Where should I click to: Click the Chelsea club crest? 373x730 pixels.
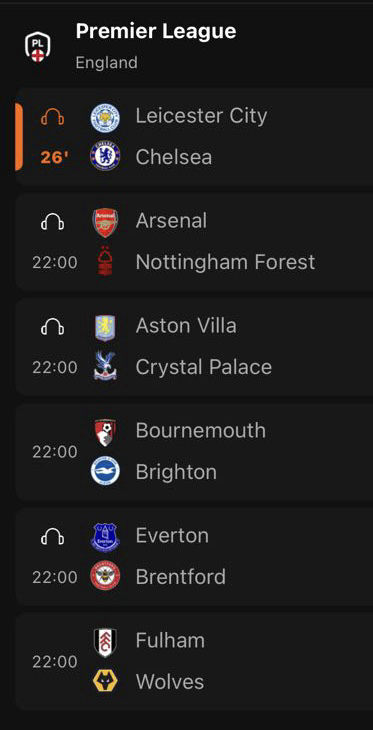[105, 155]
